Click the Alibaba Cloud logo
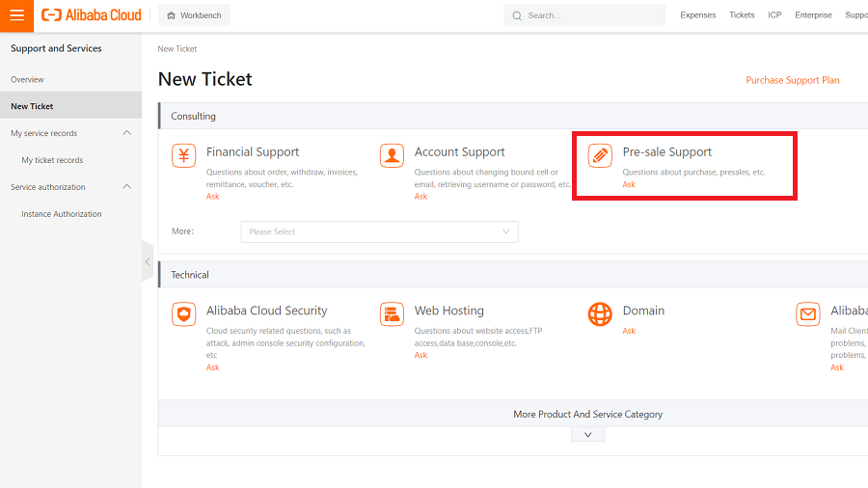The height and width of the screenshot is (488, 868). [x=92, y=15]
